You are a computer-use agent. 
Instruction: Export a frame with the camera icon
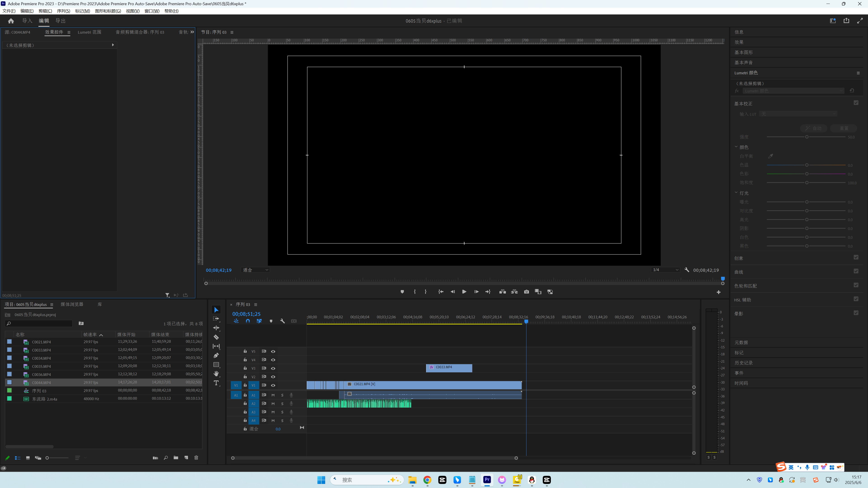526,292
